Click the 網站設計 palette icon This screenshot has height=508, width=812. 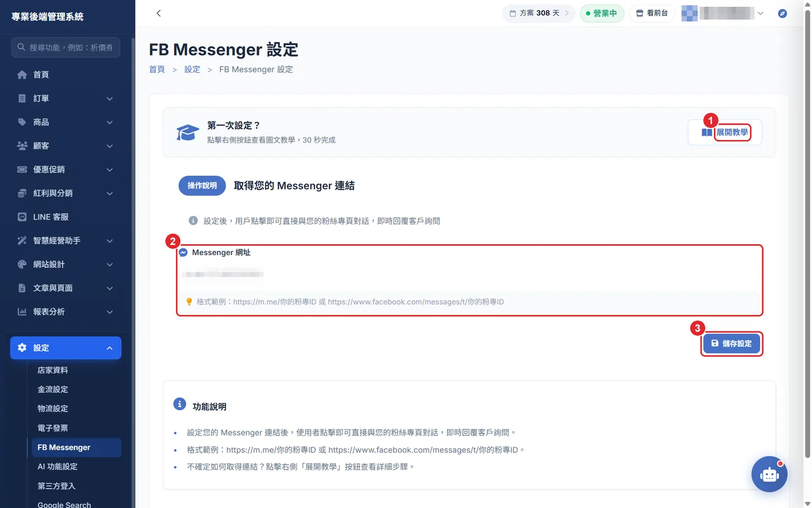(22, 264)
